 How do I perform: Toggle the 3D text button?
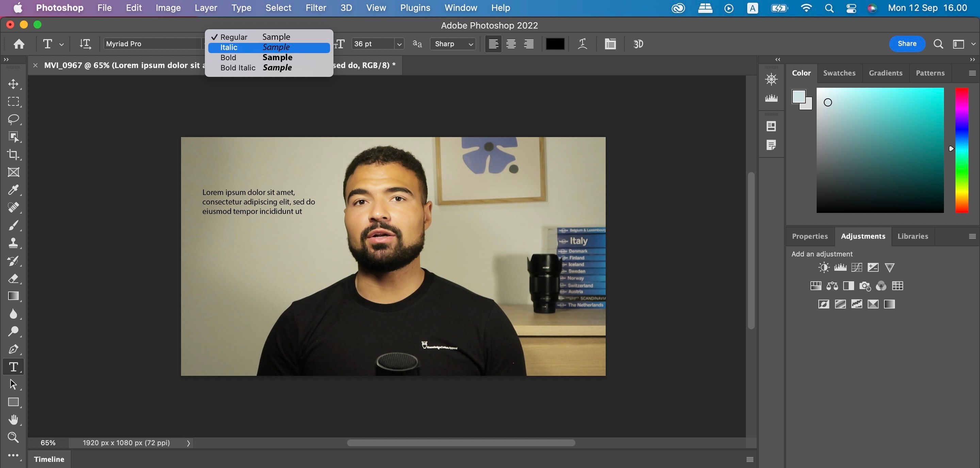pos(638,44)
